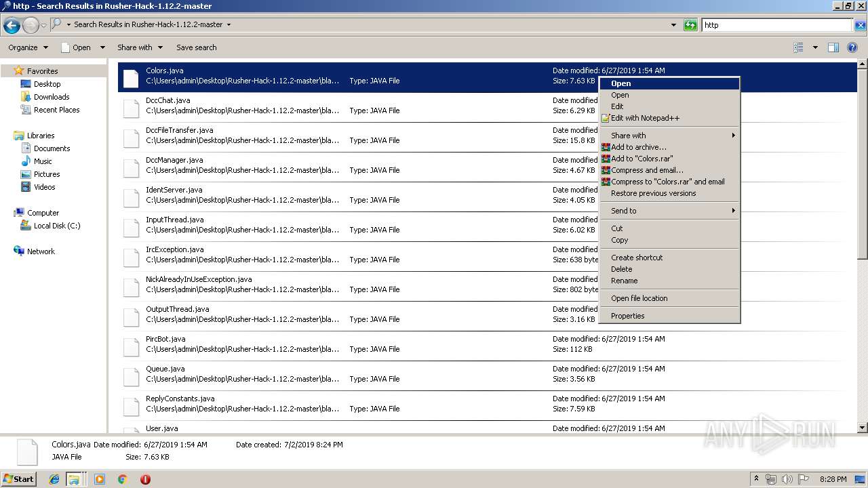The image size is (868, 488).
Task: Choose Cut from context menu
Action: [669, 228]
